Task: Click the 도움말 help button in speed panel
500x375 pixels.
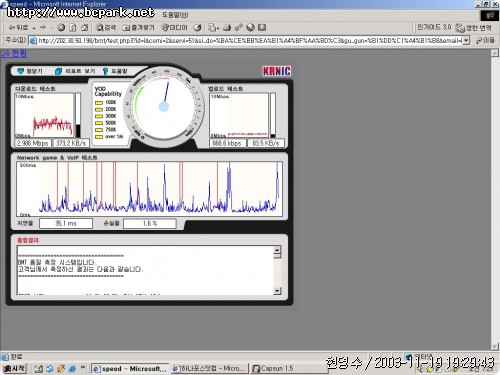Action: click(x=115, y=71)
